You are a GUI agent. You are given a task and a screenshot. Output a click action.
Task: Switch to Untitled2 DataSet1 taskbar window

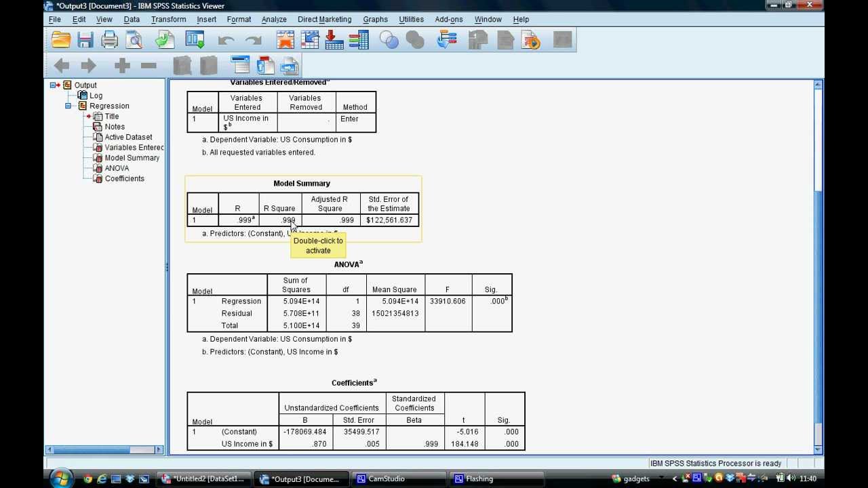[x=203, y=479]
